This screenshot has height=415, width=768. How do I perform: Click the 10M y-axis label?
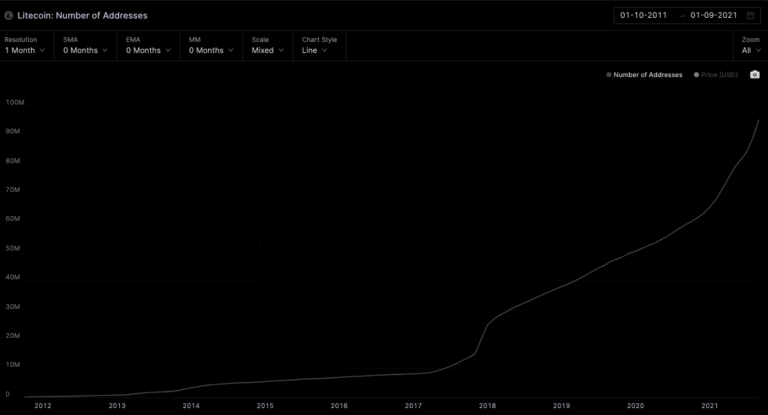click(x=13, y=365)
